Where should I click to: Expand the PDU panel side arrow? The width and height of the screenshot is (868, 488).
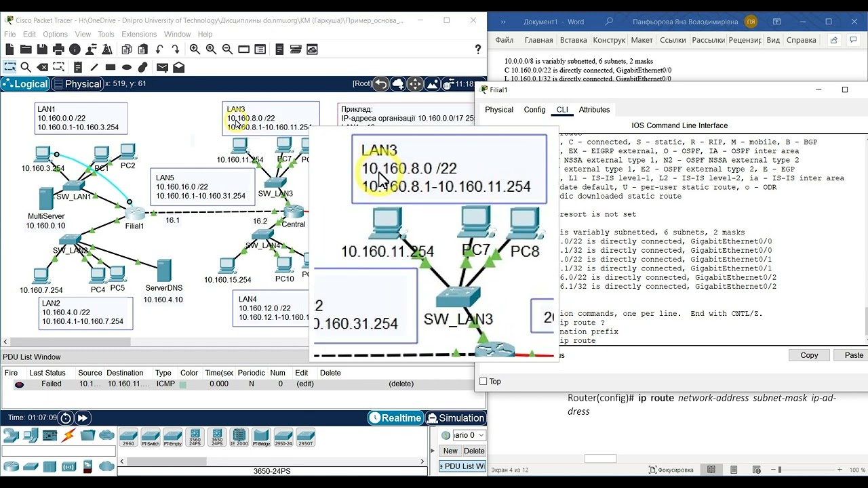click(433, 451)
